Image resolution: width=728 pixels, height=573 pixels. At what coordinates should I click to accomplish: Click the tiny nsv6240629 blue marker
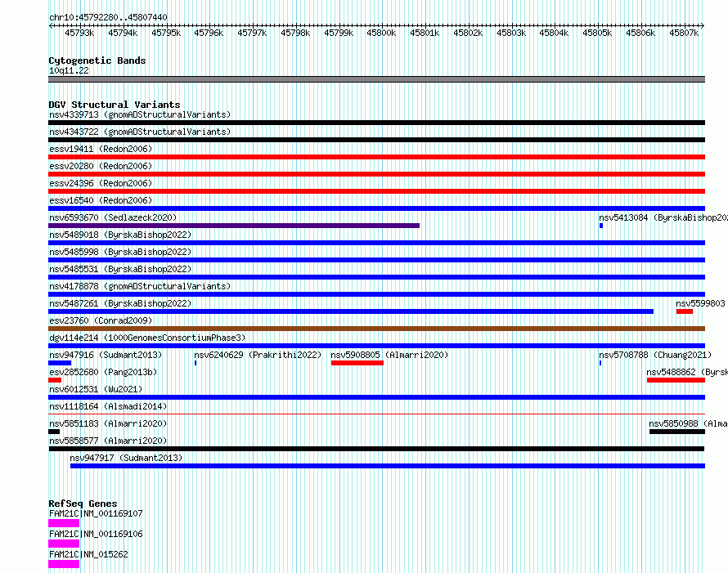coord(195,363)
